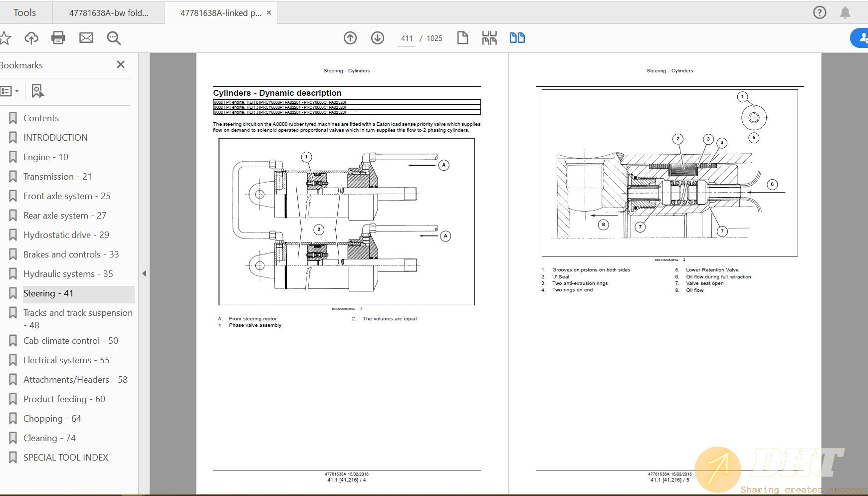Click the print icon in toolbar
868x496 pixels.
click(x=58, y=38)
